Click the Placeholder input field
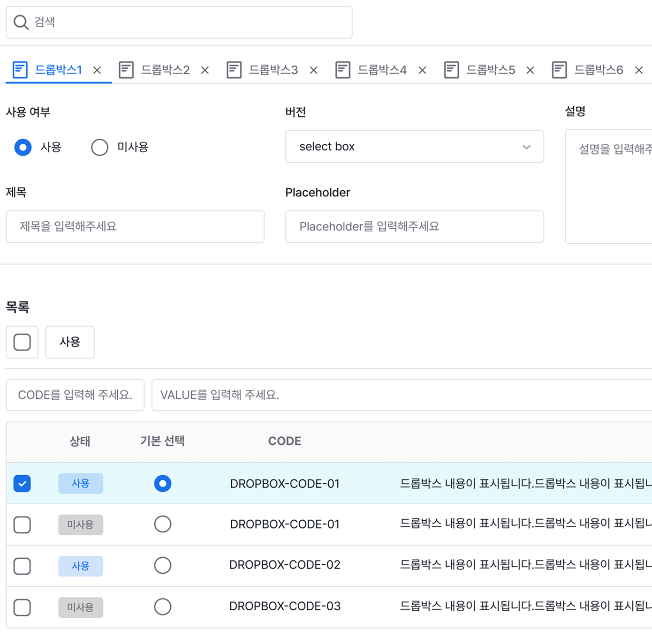This screenshot has width=652, height=644. [415, 227]
